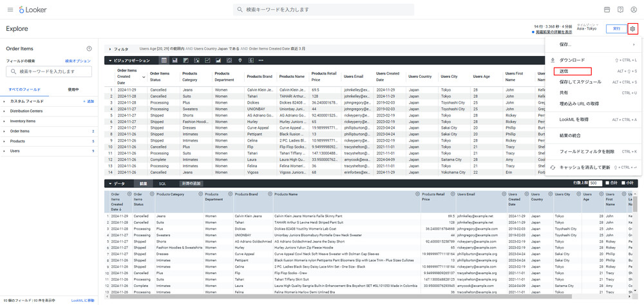Pick the map pin visualization icon
The height and width of the screenshot is (305, 644).
coord(240,60)
